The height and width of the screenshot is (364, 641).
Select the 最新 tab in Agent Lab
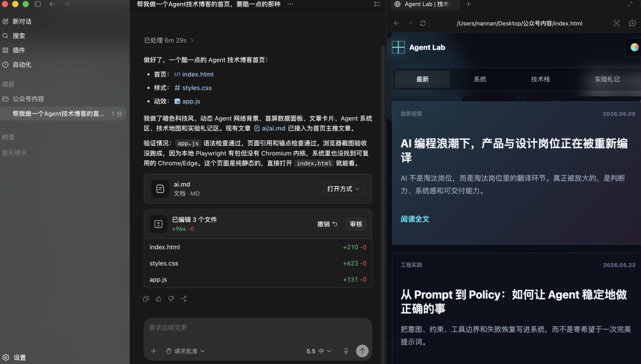[x=423, y=79]
